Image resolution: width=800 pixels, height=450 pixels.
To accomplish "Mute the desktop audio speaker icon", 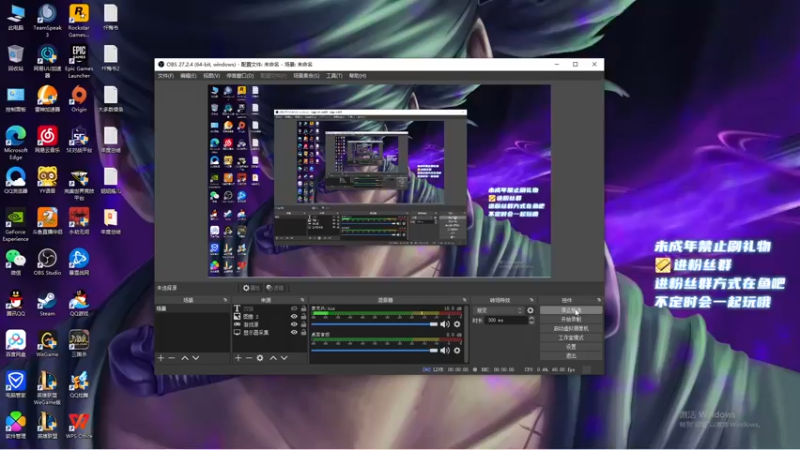I will (x=446, y=350).
